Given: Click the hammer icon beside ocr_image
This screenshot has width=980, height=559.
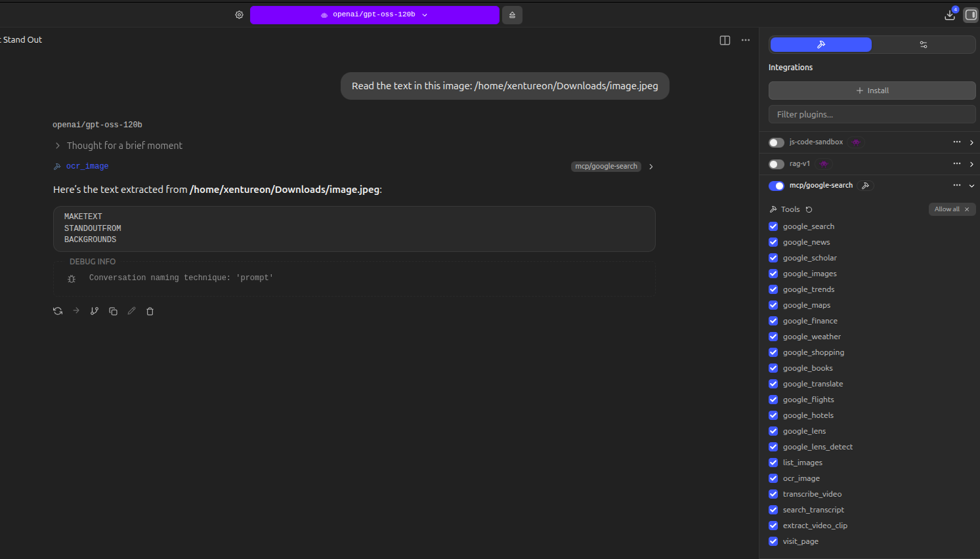Looking at the screenshot, I should (57, 167).
